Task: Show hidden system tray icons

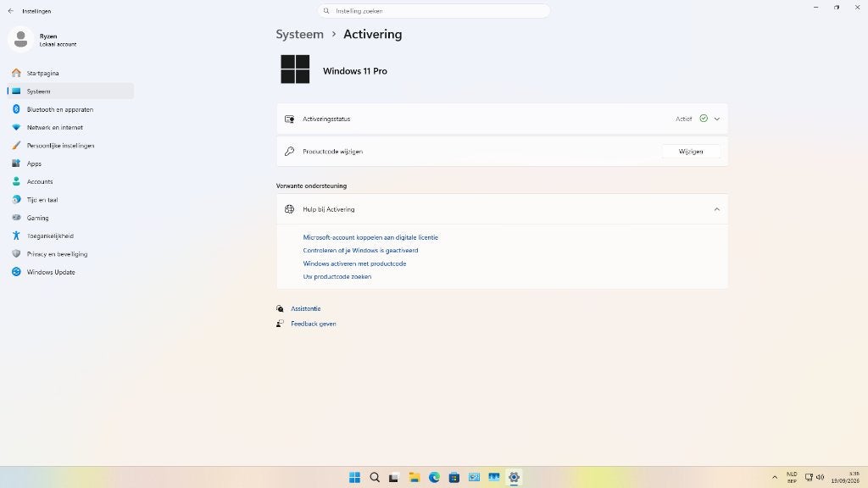Action: (x=775, y=478)
